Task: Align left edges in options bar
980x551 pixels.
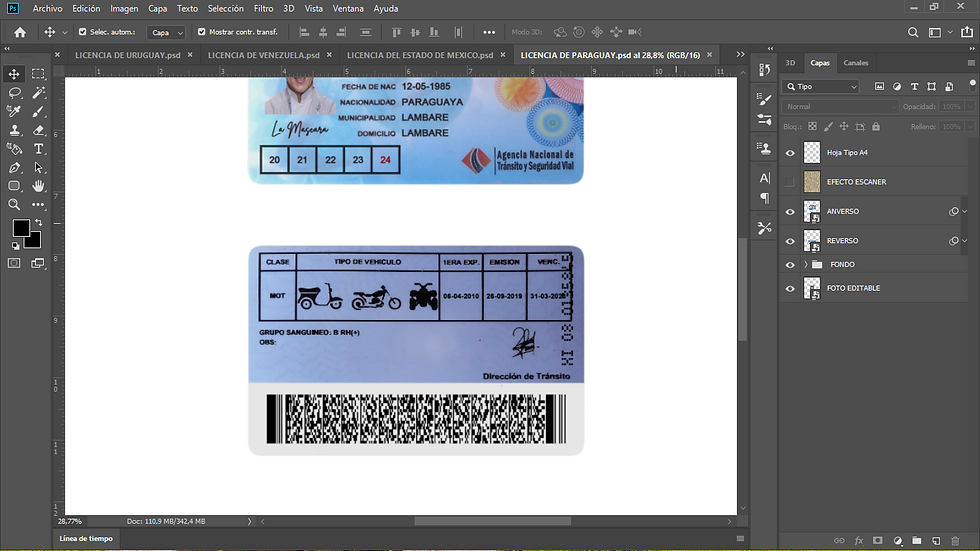Action: (304, 32)
